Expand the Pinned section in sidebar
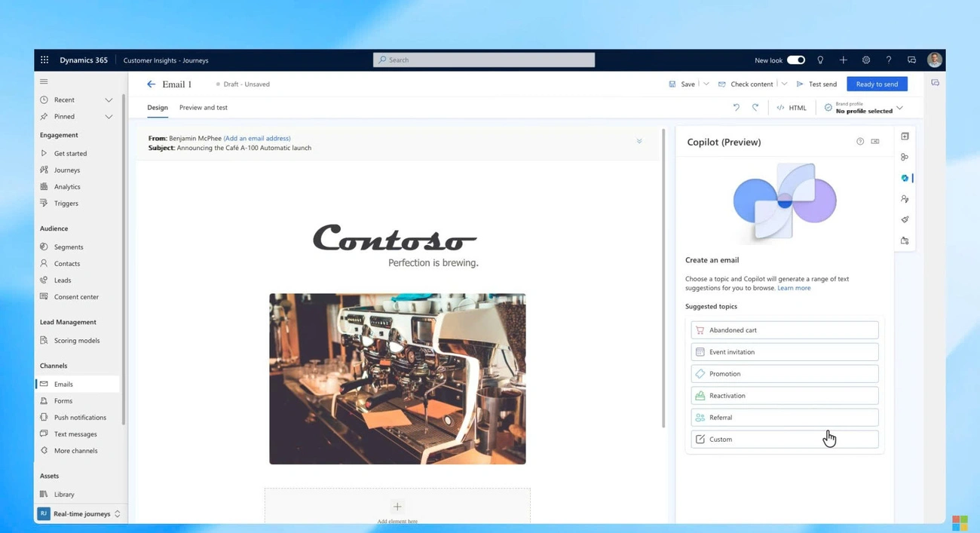The image size is (980, 533). [109, 117]
